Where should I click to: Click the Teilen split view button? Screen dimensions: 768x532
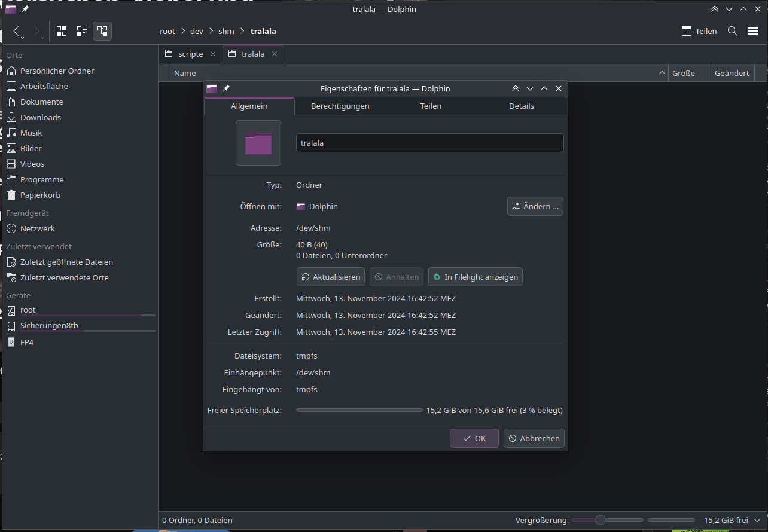[699, 31]
